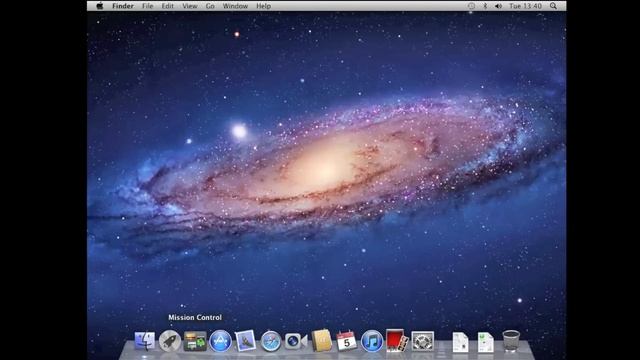The height and width of the screenshot is (360, 640).
Task: Click the Time Machine menu bar icon
Action: [471, 6]
